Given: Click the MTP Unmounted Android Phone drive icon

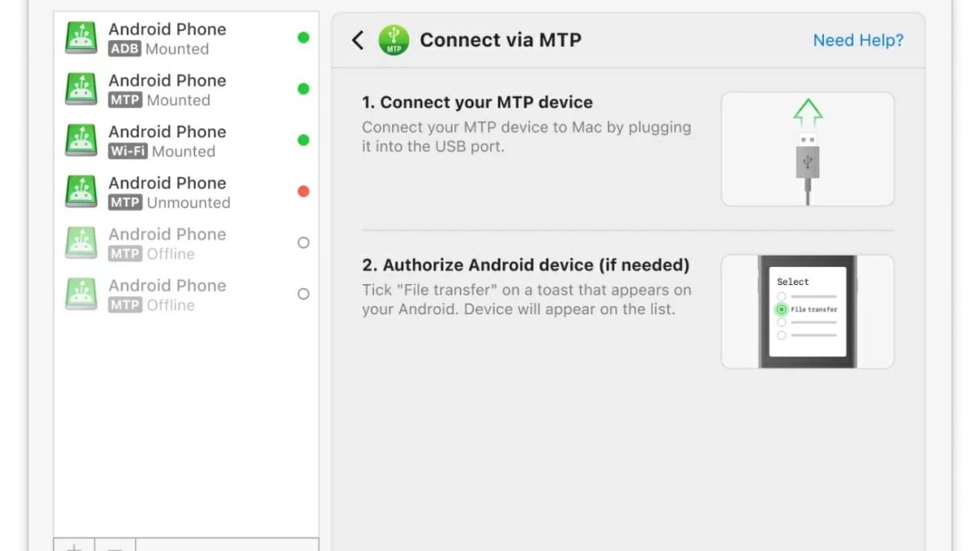Looking at the screenshot, I should [82, 193].
